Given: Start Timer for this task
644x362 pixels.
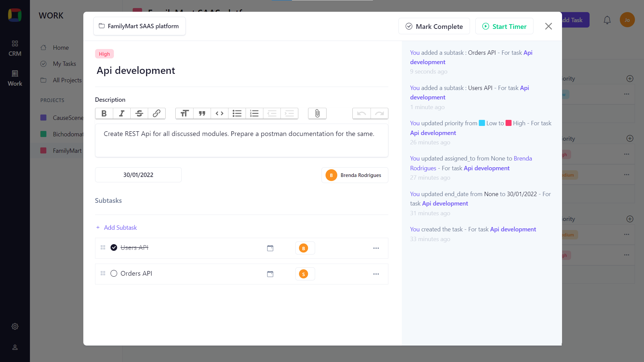Looking at the screenshot, I should point(504,26).
